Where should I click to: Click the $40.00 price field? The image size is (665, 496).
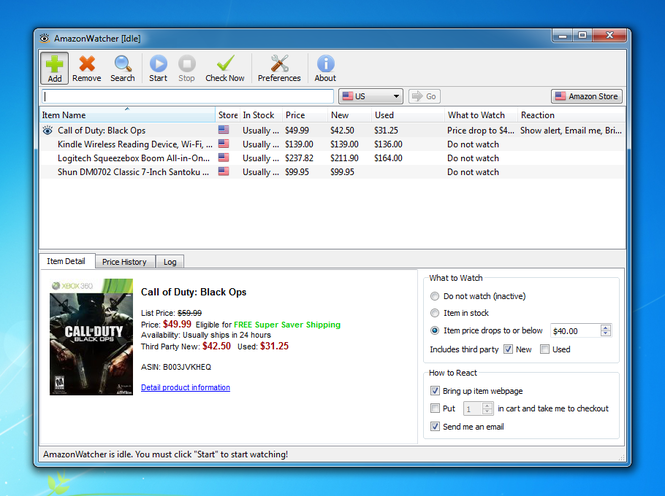(x=576, y=331)
